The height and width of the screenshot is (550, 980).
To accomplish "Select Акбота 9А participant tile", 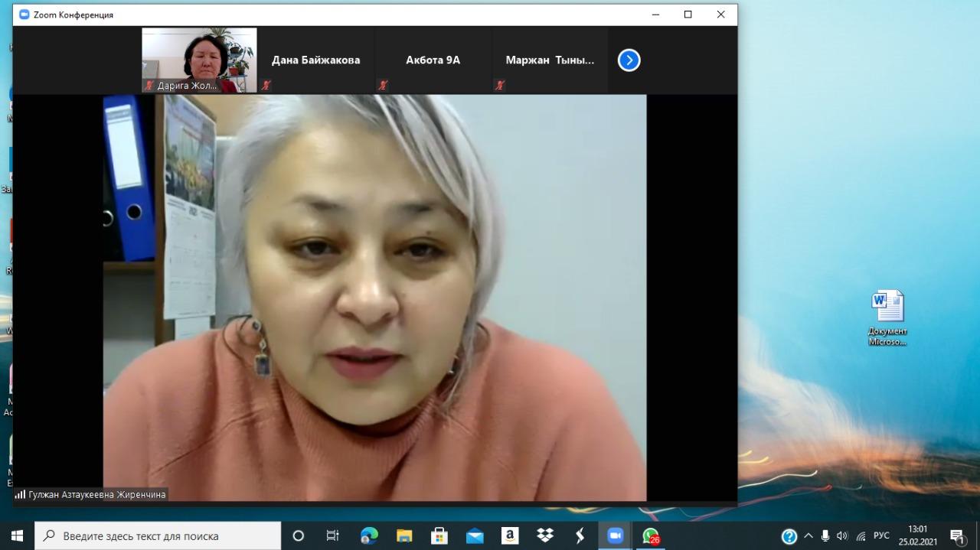I will tap(433, 60).
